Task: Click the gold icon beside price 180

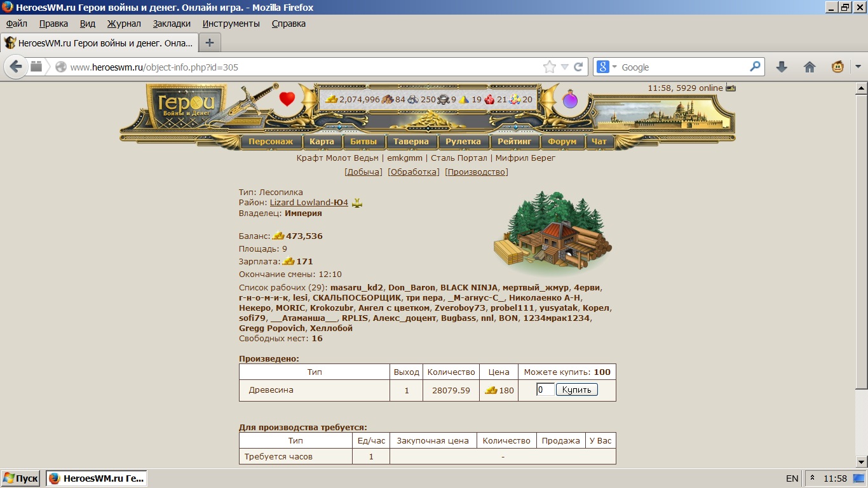Action: tap(491, 390)
